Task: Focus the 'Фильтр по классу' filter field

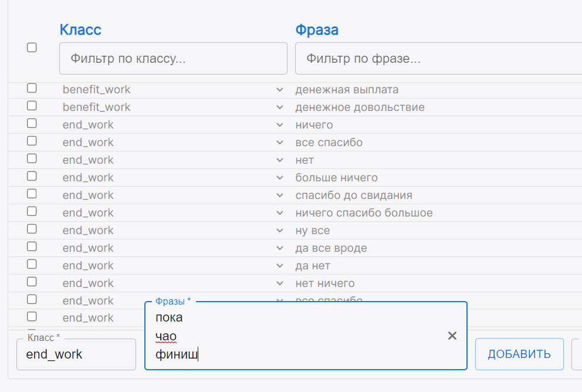Action: pos(173,59)
